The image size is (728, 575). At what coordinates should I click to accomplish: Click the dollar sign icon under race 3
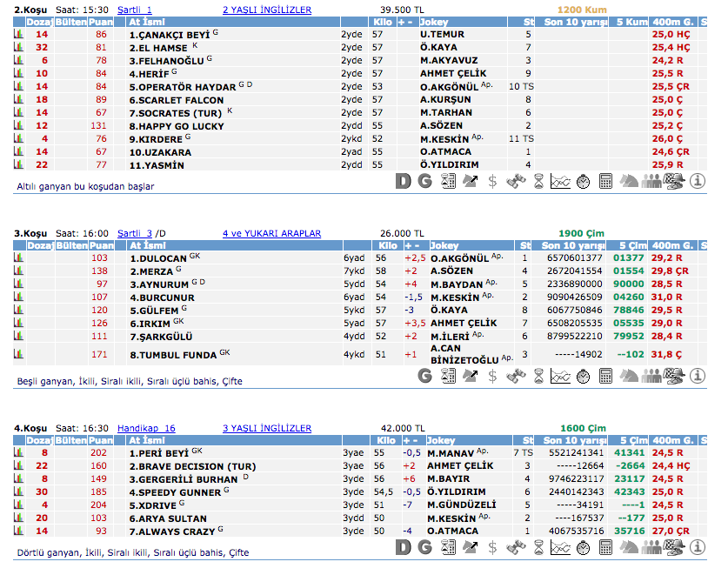pyautogui.click(x=492, y=376)
